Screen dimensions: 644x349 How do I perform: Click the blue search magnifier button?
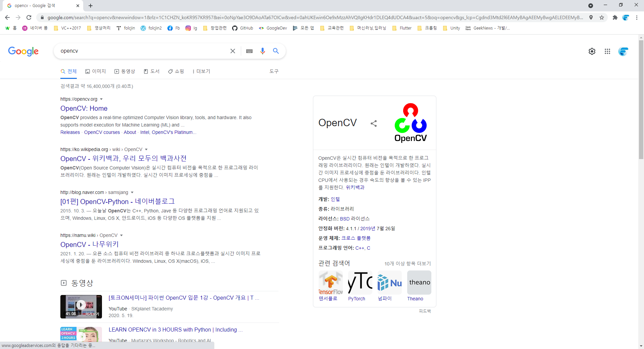[276, 51]
